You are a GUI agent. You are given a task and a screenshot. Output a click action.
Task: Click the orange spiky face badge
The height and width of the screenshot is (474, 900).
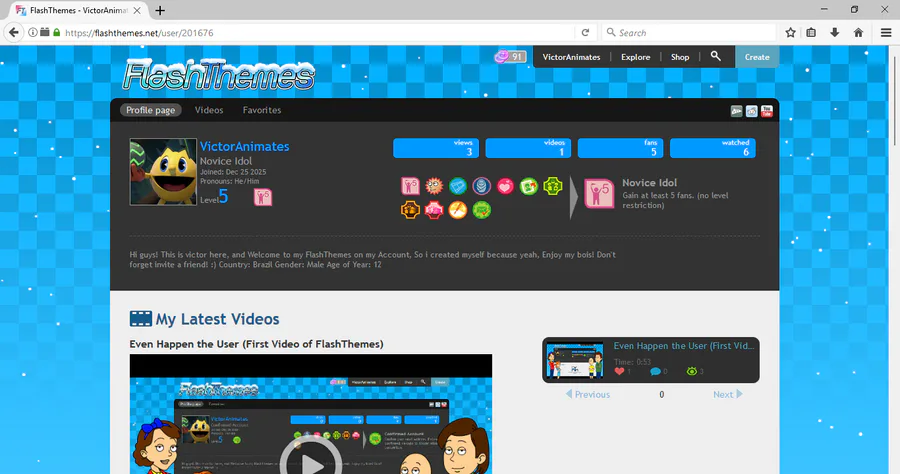coord(434,186)
